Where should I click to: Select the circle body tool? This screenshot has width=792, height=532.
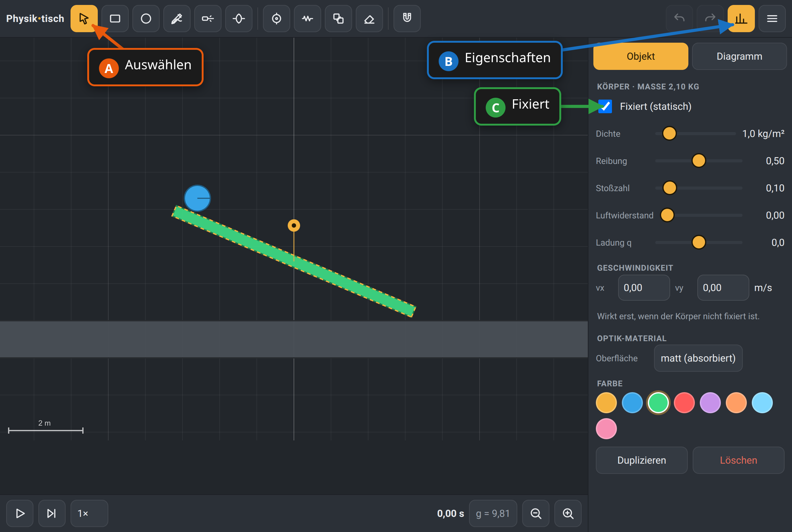pyautogui.click(x=146, y=18)
